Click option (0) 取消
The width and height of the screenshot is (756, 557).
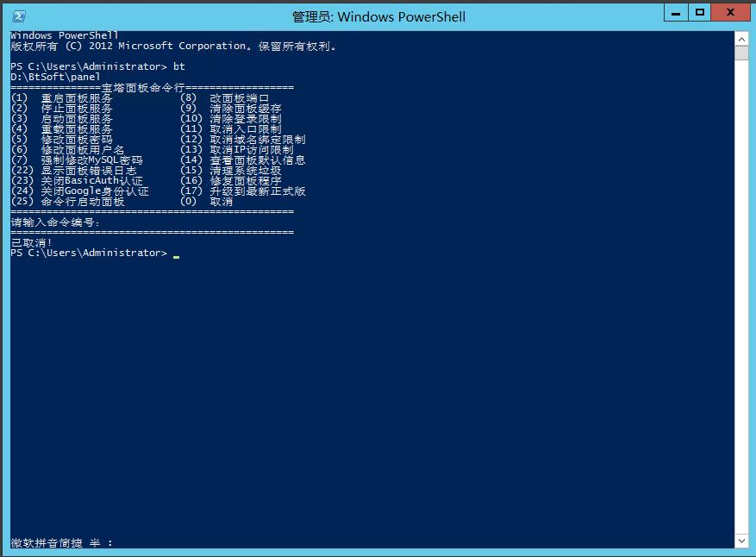coord(207,202)
